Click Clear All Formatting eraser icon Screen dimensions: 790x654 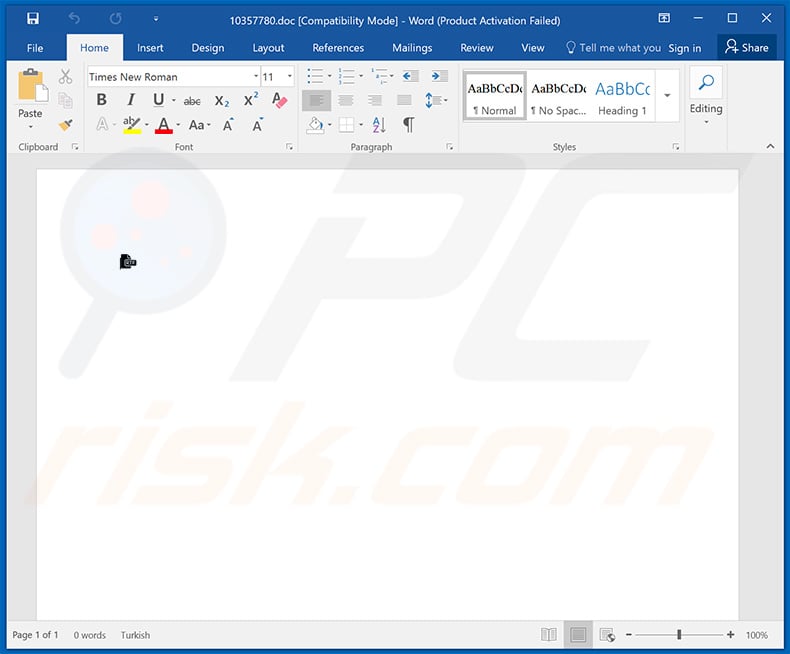tap(279, 100)
